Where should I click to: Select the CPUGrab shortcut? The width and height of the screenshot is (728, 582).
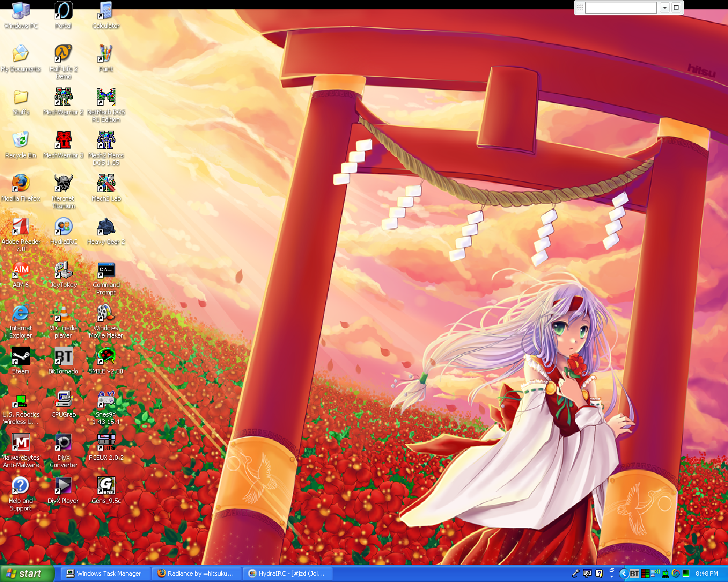[64, 404]
